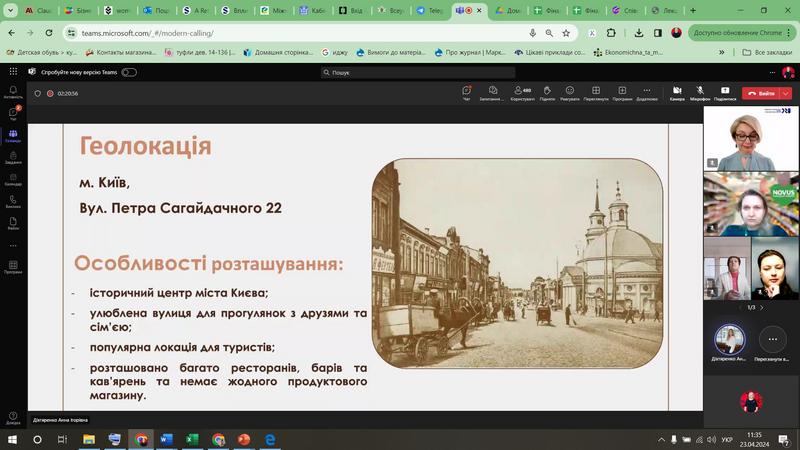Open Windows notification center
This screenshot has height=450, width=800.
tap(784, 439)
